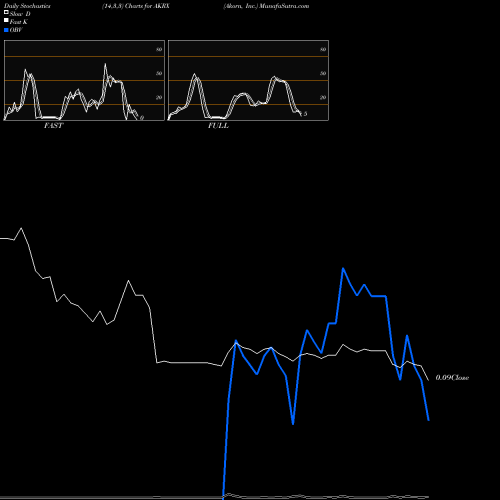Click the FAST label under the left chart
The height and width of the screenshot is (500, 500).
pyautogui.click(x=54, y=126)
